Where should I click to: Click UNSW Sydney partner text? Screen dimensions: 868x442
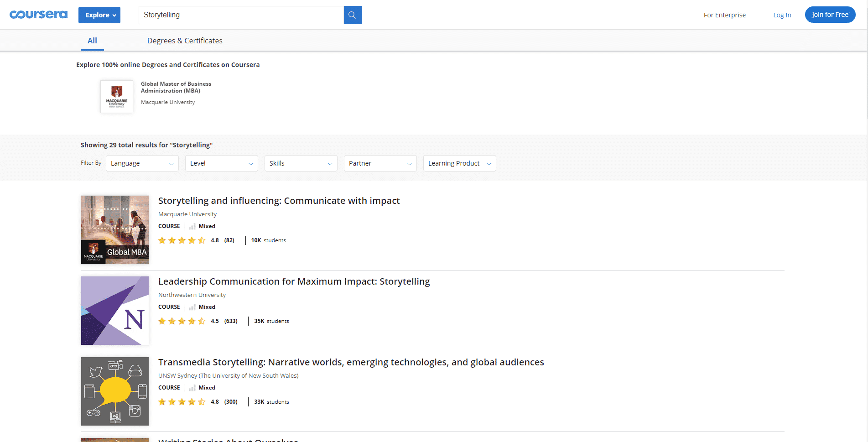[229, 375]
